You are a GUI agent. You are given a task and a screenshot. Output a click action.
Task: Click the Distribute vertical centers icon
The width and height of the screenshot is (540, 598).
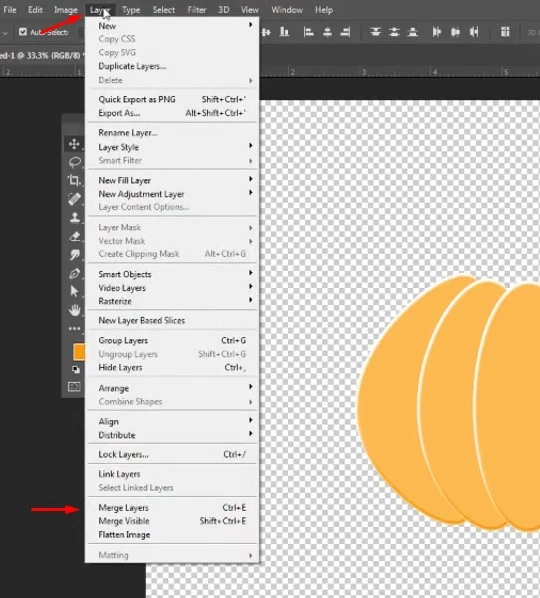(394, 32)
